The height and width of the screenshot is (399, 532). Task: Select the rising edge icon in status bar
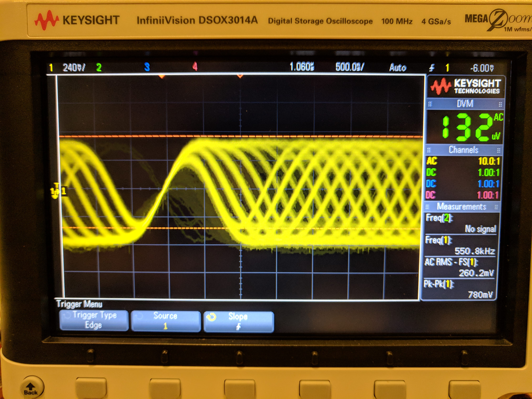[x=432, y=68]
